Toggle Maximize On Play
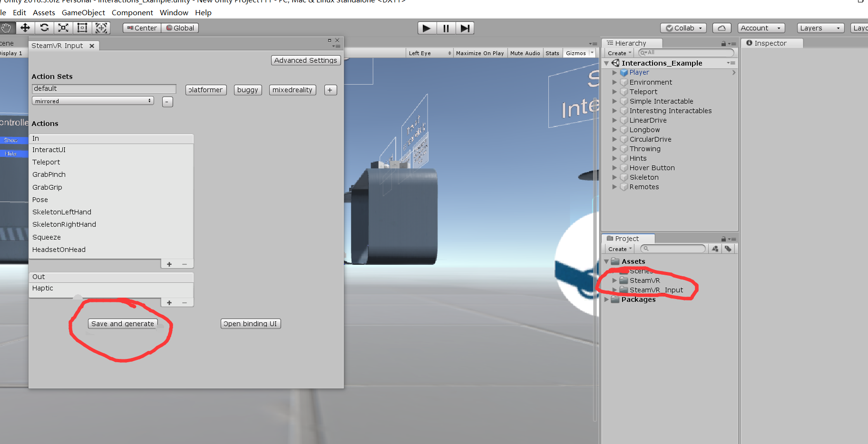Viewport: 868px width, 444px height. (x=480, y=53)
